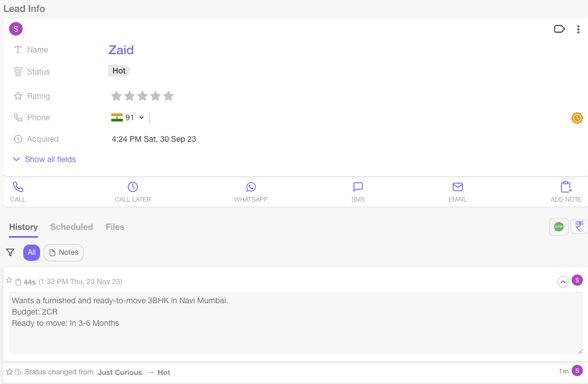This screenshot has height=384, width=588.
Task: Open the lead name Zaid
Action: (x=121, y=50)
